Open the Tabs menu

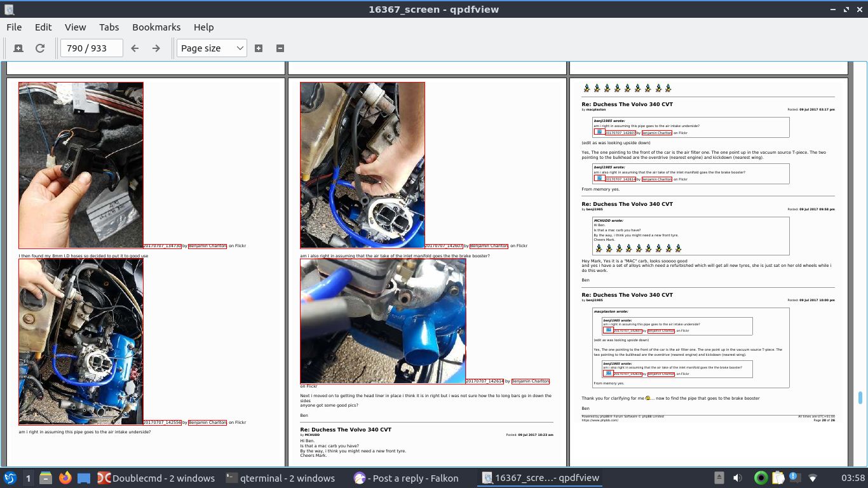(x=109, y=27)
